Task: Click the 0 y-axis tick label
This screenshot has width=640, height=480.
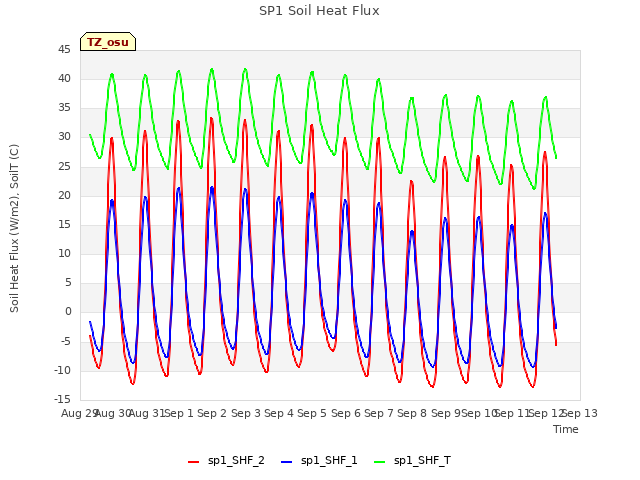Action: pos(68,312)
